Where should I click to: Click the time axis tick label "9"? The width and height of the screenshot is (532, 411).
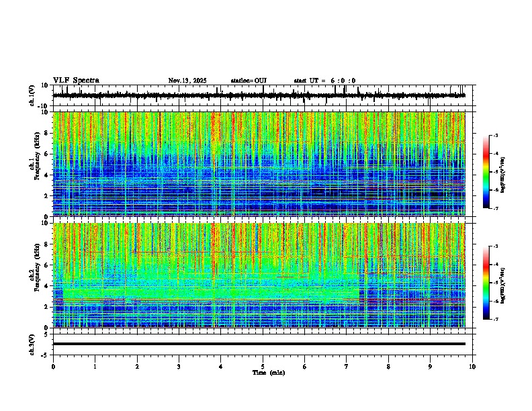click(x=430, y=367)
